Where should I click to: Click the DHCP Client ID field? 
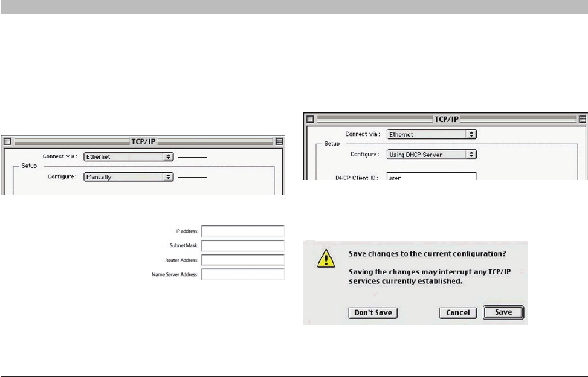431,176
